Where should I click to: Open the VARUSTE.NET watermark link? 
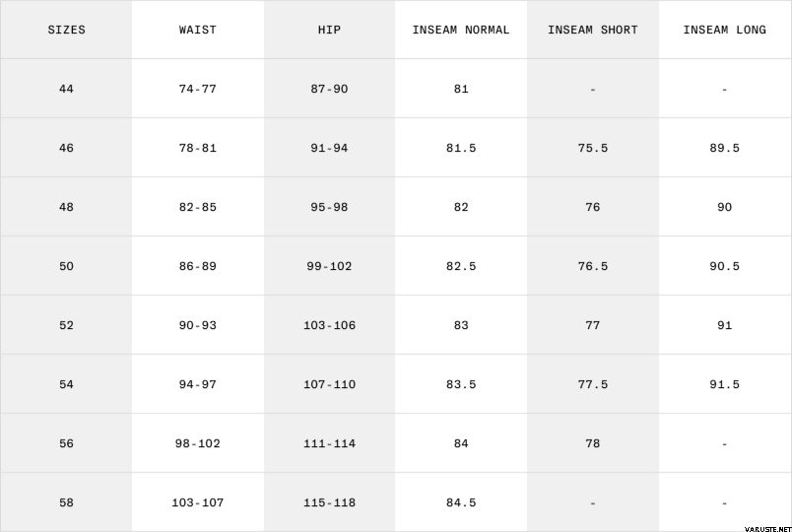tap(762, 525)
